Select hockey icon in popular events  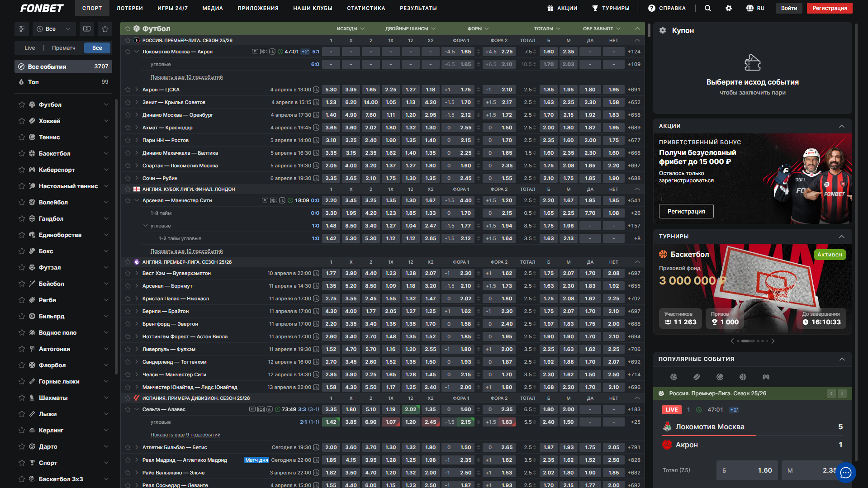(697, 377)
